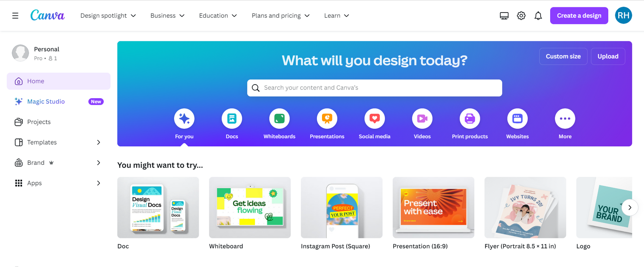Expand the Apps sidebar chevron
Screen dimensions: 644x267
click(99, 183)
